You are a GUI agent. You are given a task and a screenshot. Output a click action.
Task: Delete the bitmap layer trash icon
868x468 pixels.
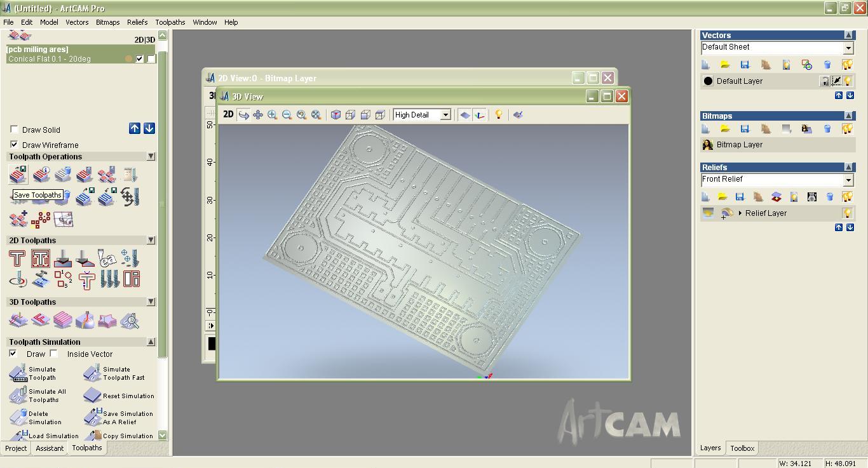pyautogui.click(x=827, y=129)
